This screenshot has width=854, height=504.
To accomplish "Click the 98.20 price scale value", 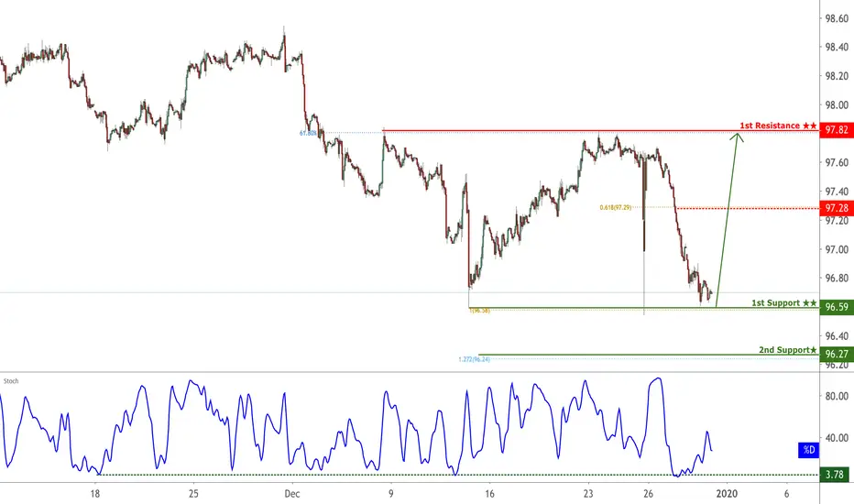I will pyautogui.click(x=837, y=76).
